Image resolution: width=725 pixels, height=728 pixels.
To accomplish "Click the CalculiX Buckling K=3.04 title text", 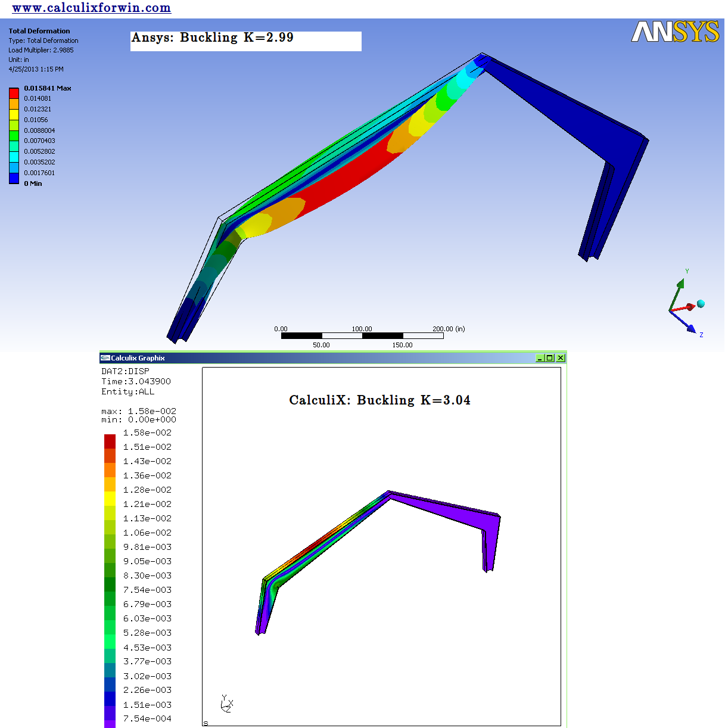I will pos(379,400).
